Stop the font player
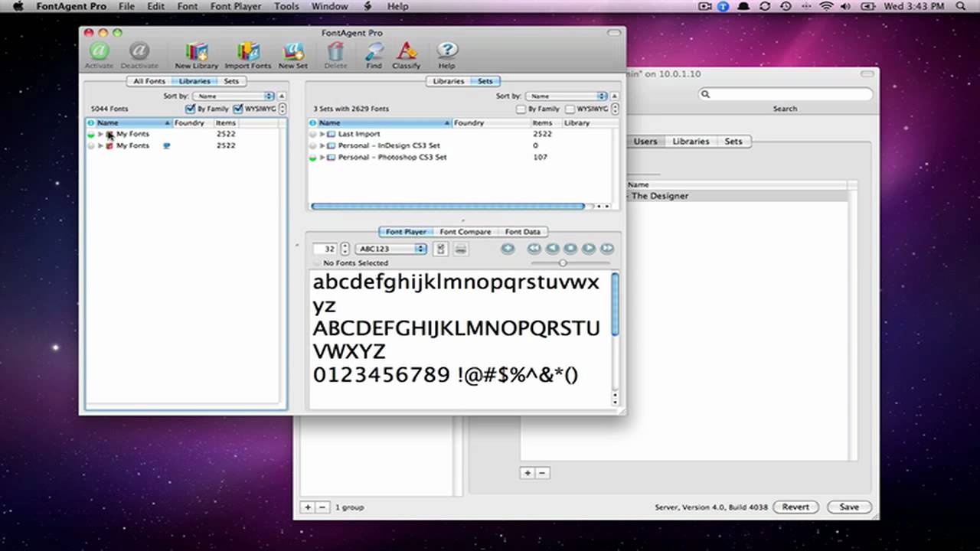 pyautogui.click(x=570, y=249)
